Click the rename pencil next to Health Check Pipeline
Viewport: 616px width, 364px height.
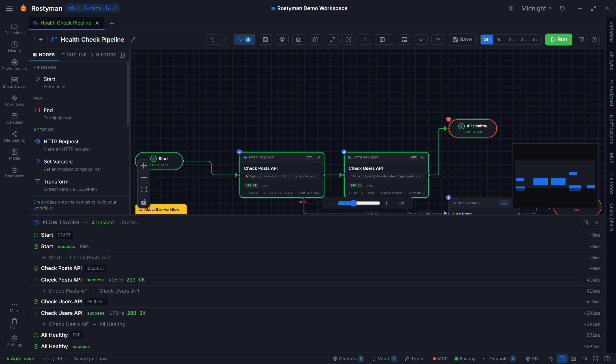tap(133, 40)
